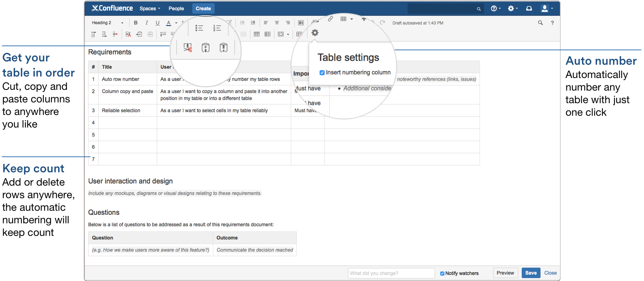Click the remove table icon
Screen dimensions: 644x281
pos(299,34)
